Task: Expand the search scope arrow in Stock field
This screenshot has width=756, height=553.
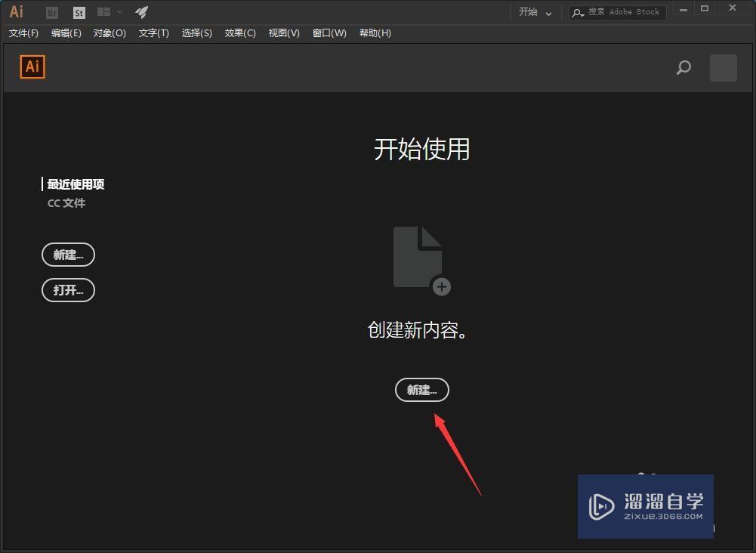Action: 583,14
